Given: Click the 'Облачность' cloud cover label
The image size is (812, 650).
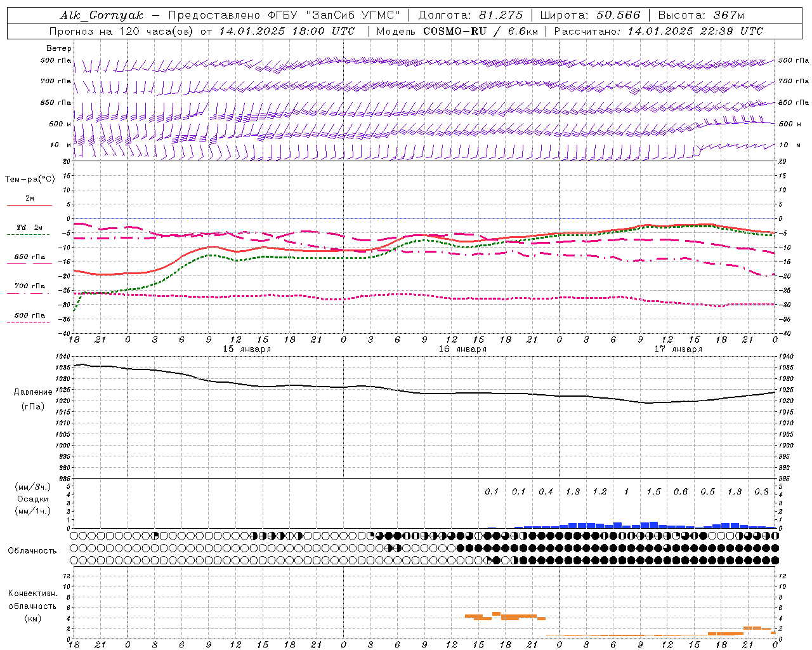Looking at the screenshot, I should click(32, 550).
